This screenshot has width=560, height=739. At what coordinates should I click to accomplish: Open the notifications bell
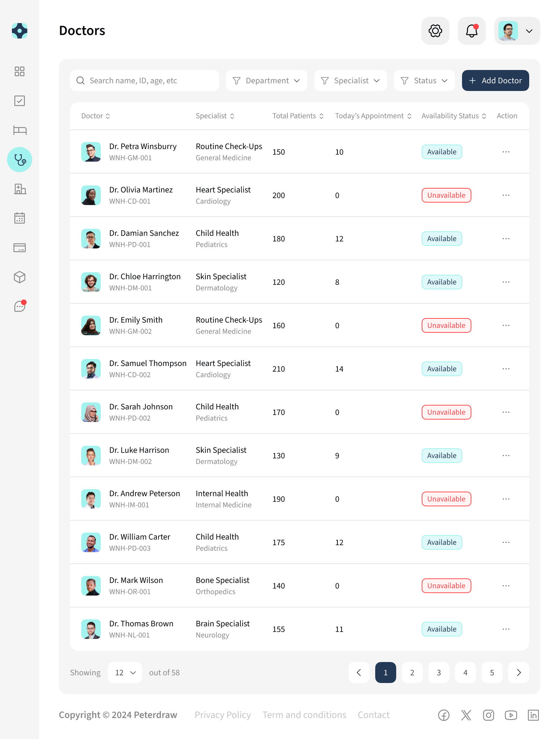(471, 31)
